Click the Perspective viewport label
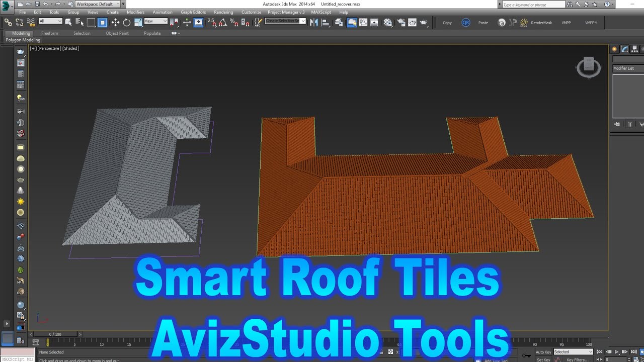This screenshot has height=362, width=644. [49, 48]
